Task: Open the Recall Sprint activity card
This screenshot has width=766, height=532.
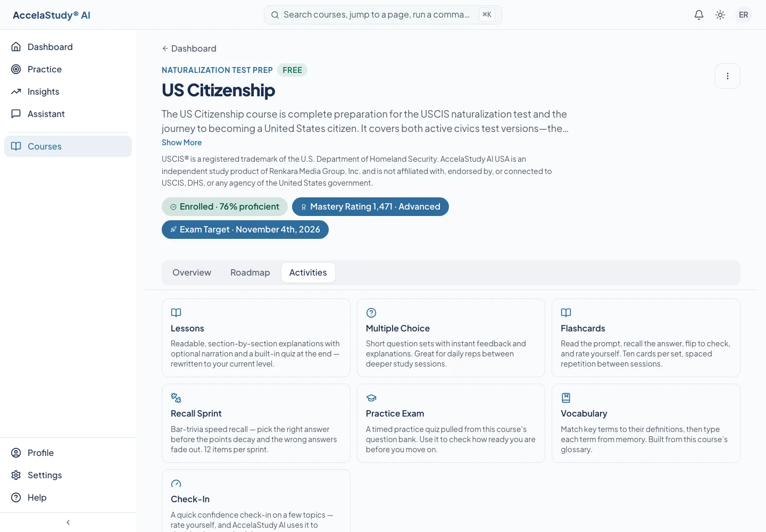Action: click(256, 423)
